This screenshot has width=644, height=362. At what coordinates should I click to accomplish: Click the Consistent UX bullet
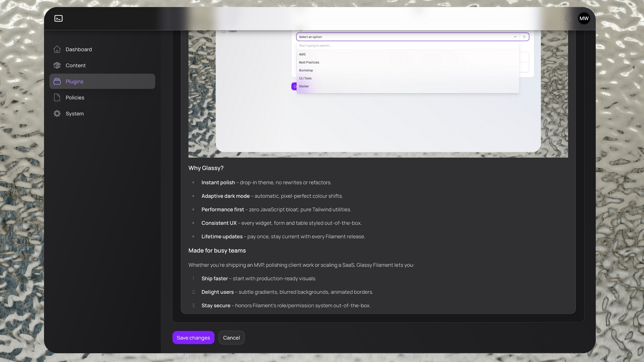281,223
